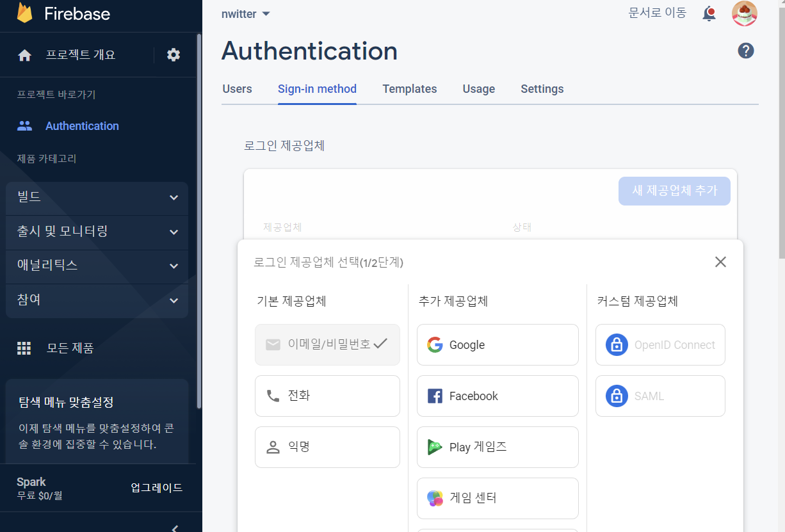The width and height of the screenshot is (785, 532).
Task: Click the OpenID Connect lock icon
Action: pyautogui.click(x=617, y=344)
